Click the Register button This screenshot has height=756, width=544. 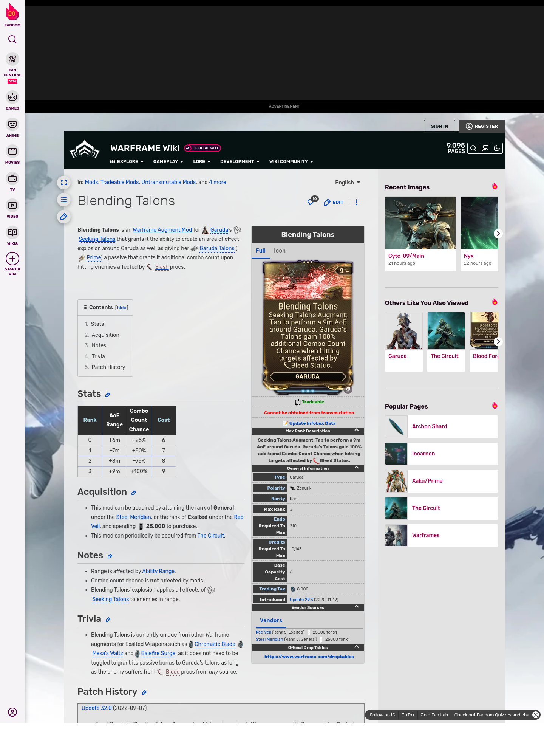[482, 126]
